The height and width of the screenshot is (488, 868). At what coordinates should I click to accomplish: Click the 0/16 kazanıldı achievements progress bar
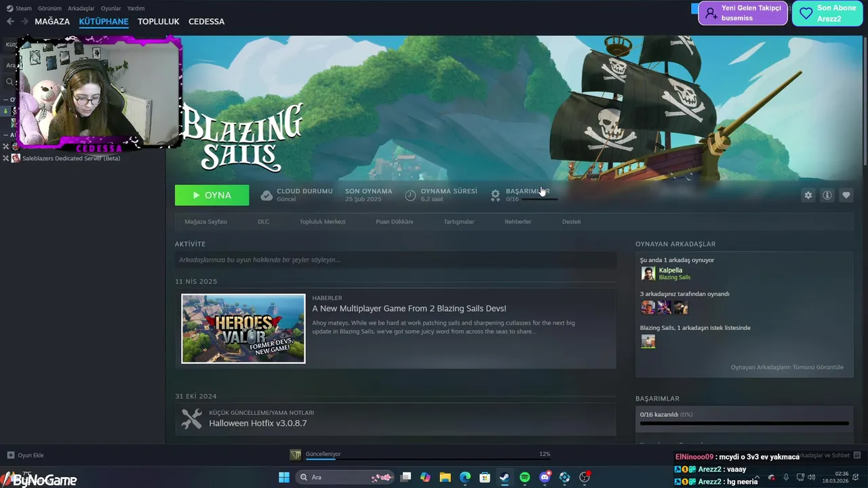tap(744, 423)
